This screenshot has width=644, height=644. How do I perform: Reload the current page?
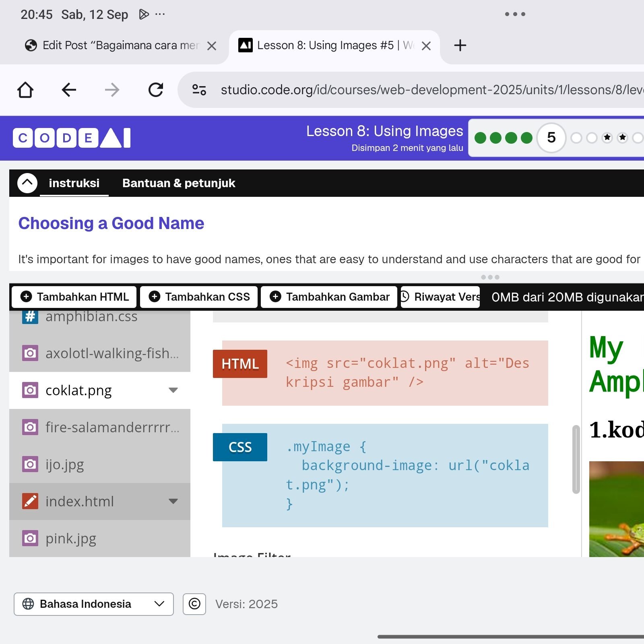(156, 90)
